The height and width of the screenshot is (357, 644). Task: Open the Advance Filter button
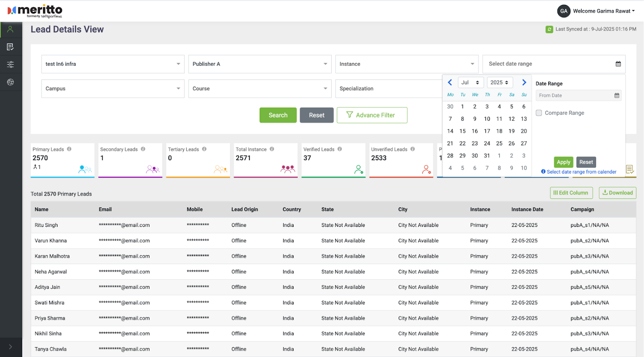372,115
